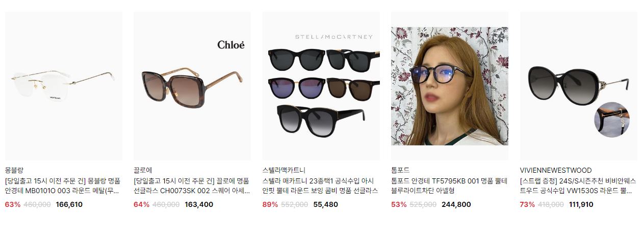Open the Vivienne Westwood black sunglasses image
Viewport: 644px width, 239px height.
click(x=578, y=86)
